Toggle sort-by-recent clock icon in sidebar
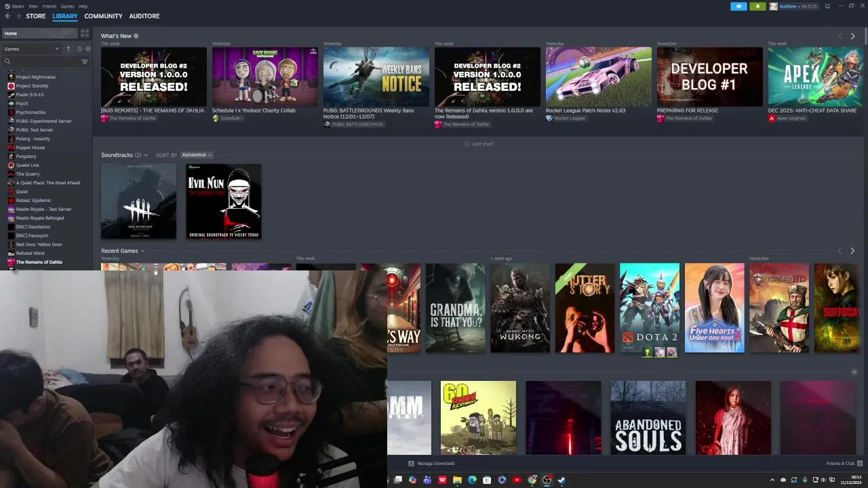Image resolution: width=868 pixels, height=488 pixels. coord(79,49)
